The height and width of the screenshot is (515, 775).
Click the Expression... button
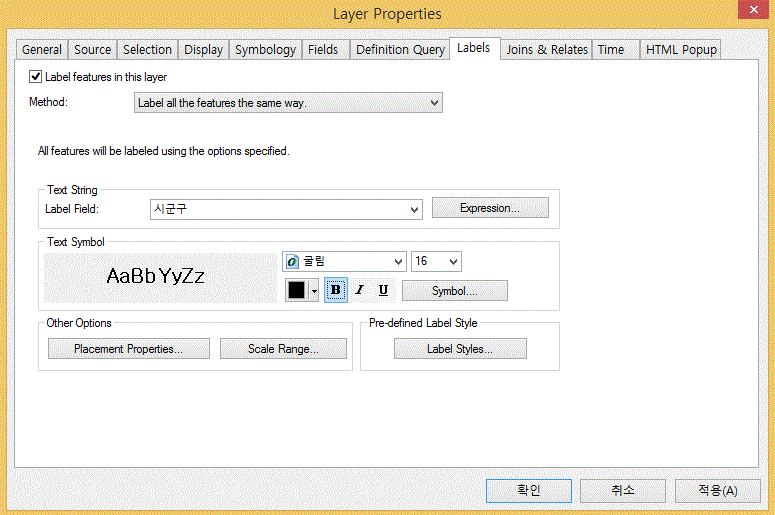coord(490,208)
